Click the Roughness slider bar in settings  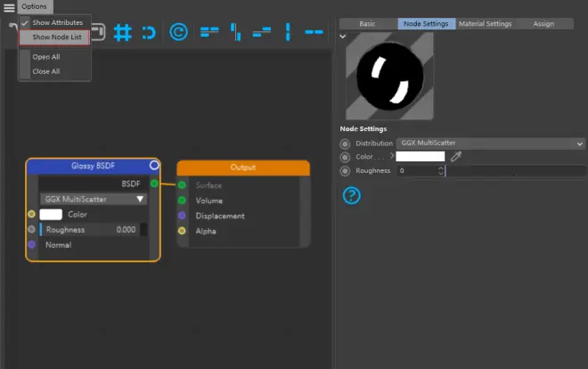pyautogui.click(x=516, y=171)
